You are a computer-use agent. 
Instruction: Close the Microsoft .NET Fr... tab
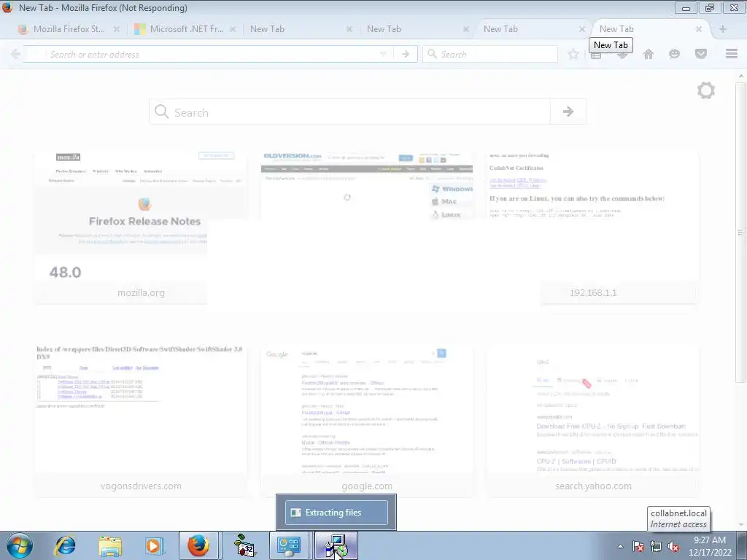(233, 29)
